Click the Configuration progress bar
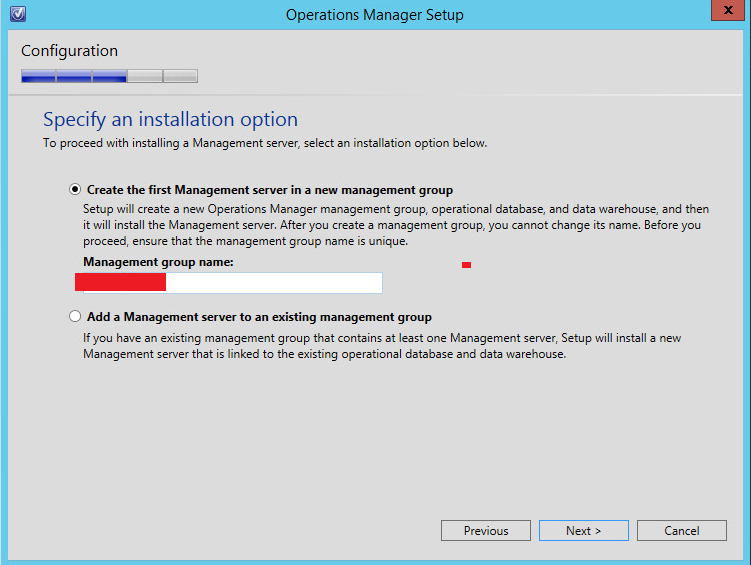 pyautogui.click(x=109, y=76)
